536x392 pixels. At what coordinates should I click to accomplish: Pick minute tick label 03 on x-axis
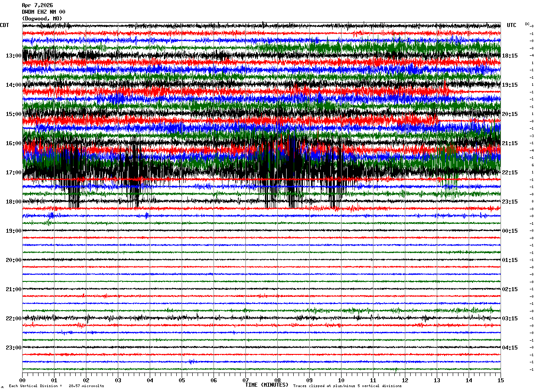pos(118,380)
